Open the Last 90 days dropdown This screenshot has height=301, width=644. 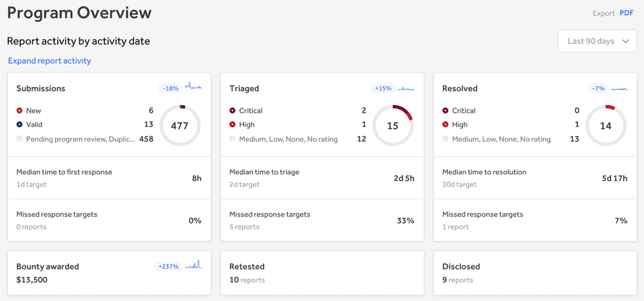598,41
